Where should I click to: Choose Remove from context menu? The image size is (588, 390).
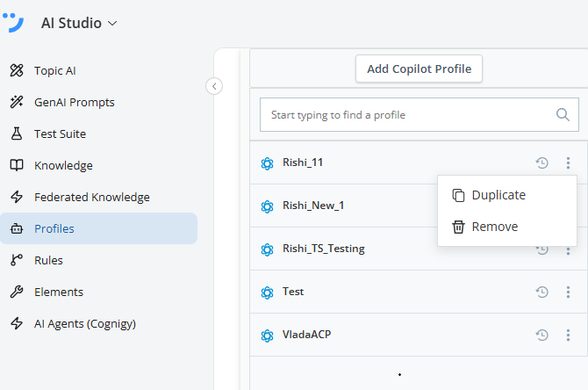pyautogui.click(x=507, y=227)
